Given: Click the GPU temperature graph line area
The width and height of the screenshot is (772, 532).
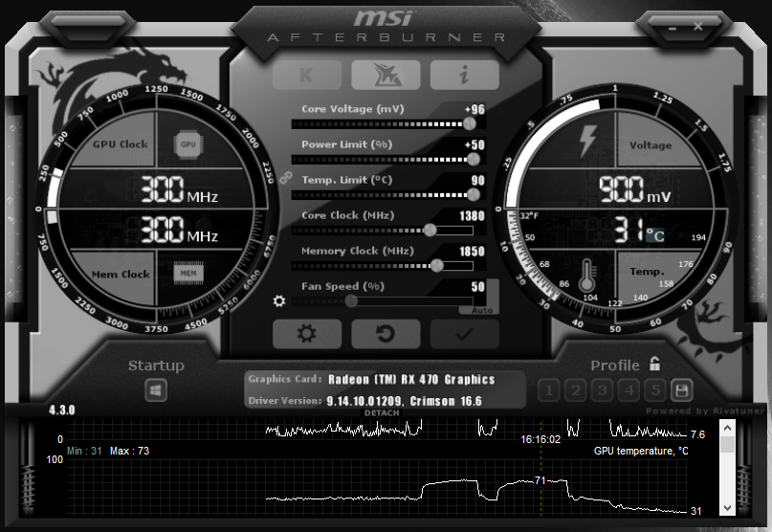Looking at the screenshot, I should pyautogui.click(x=377, y=490).
